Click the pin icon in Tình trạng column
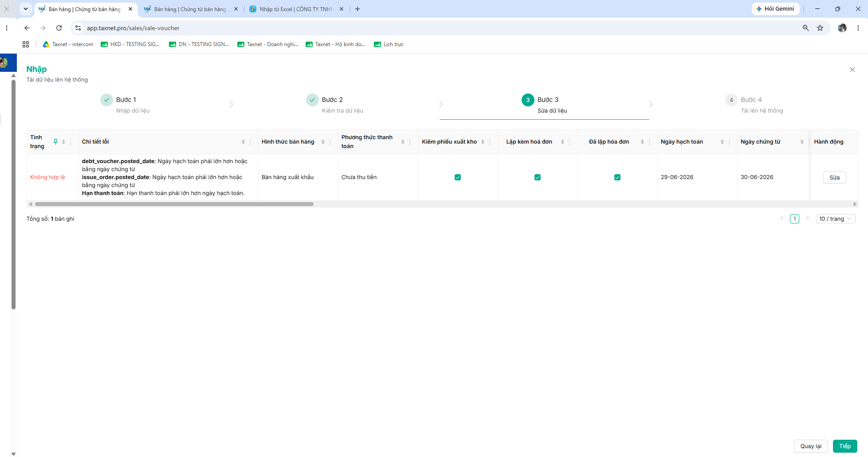This screenshot has width=868, height=457. click(55, 141)
